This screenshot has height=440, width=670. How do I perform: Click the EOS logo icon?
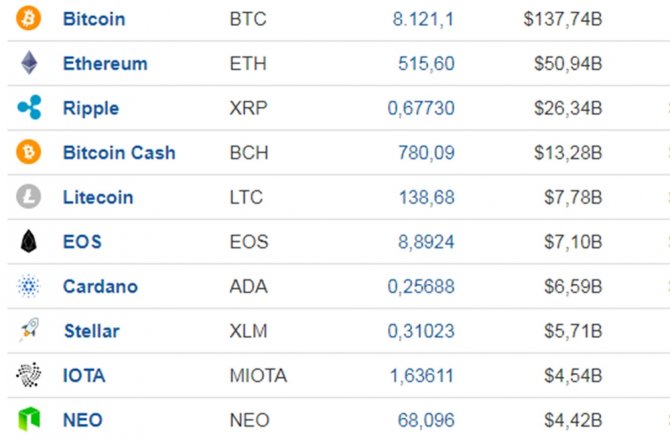pyautogui.click(x=29, y=241)
